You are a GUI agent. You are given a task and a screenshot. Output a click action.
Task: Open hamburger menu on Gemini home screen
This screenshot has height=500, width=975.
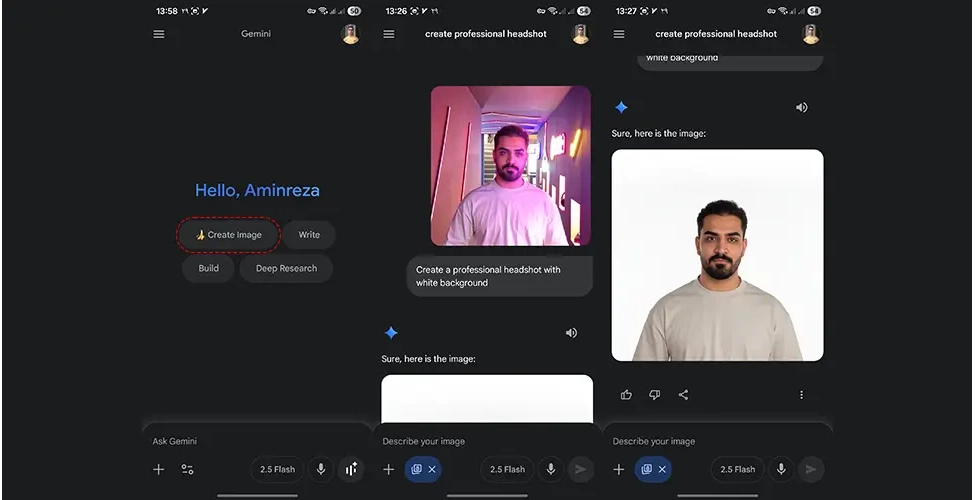coord(159,34)
